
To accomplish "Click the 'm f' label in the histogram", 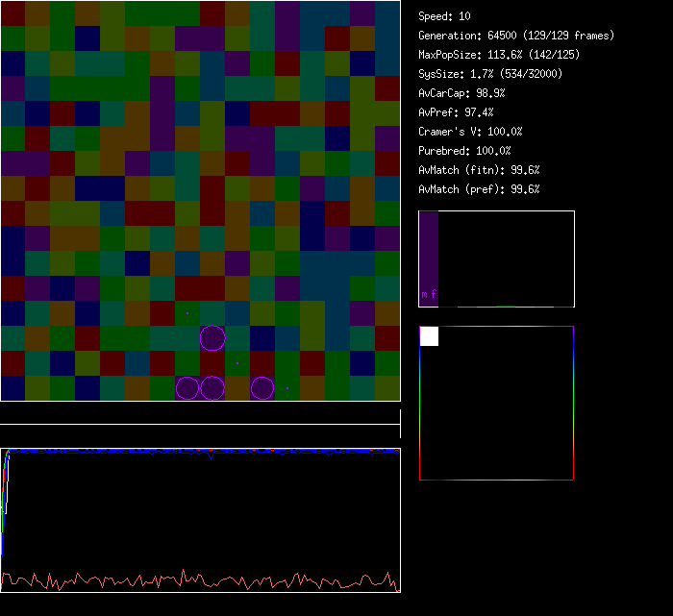I will (x=429, y=296).
